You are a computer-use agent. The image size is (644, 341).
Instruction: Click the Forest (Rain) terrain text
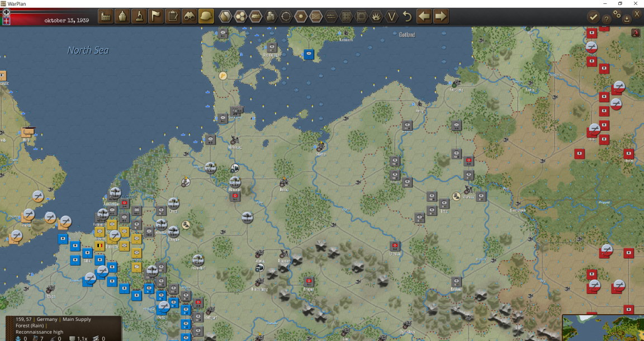[30, 325]
